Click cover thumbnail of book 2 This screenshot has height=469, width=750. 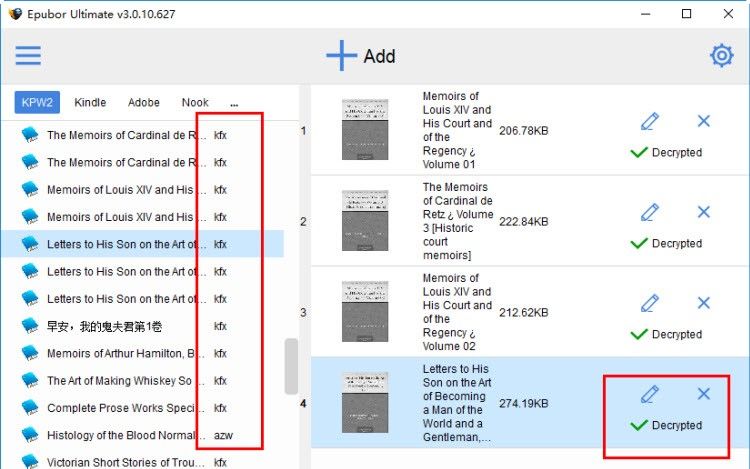coord(365,220)
